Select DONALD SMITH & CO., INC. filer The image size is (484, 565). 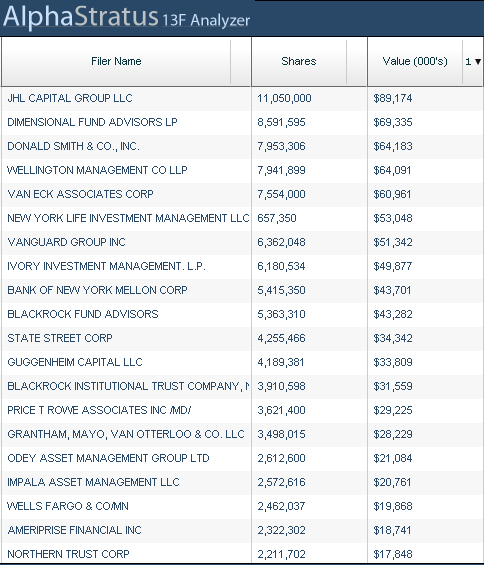[73, 146]
